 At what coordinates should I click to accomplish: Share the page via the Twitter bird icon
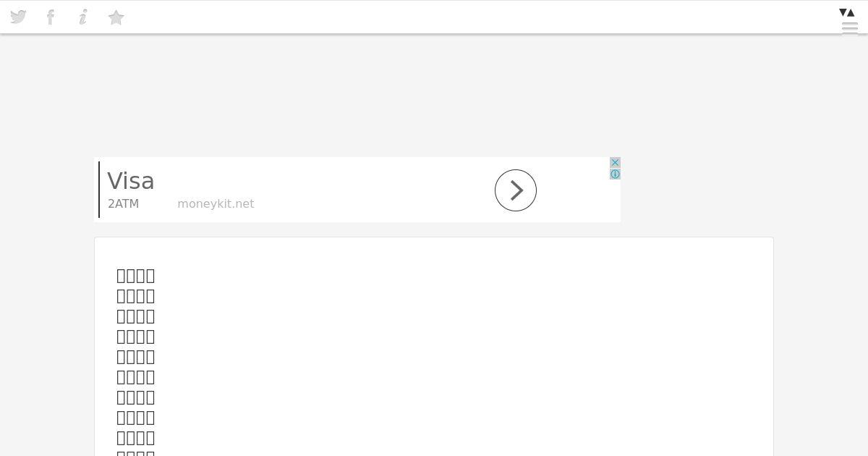coord(18,17)
